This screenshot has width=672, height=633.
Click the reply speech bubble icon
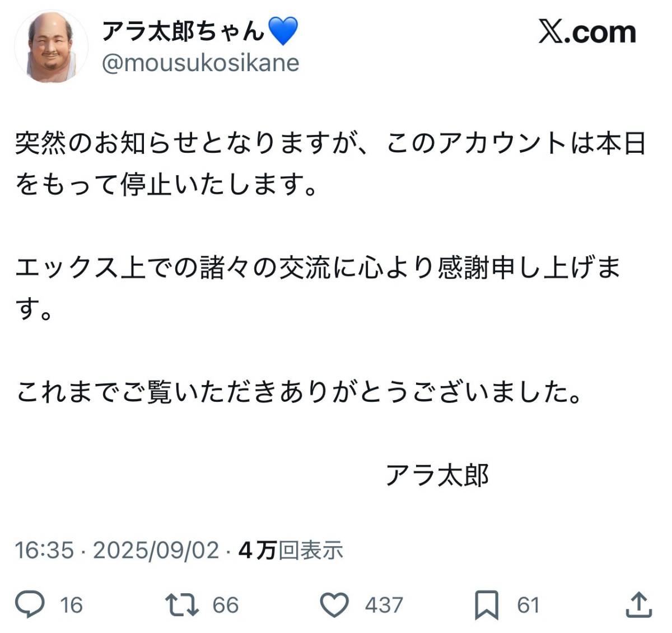(30, 604)
